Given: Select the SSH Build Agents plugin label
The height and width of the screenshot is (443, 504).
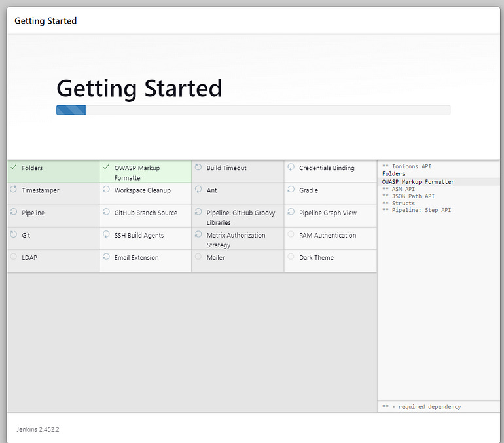Looking at the screenshot, I should click(139, 235).
